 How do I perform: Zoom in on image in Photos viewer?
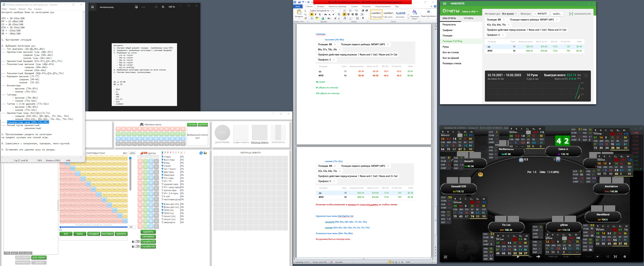click(x=163, y=7)
